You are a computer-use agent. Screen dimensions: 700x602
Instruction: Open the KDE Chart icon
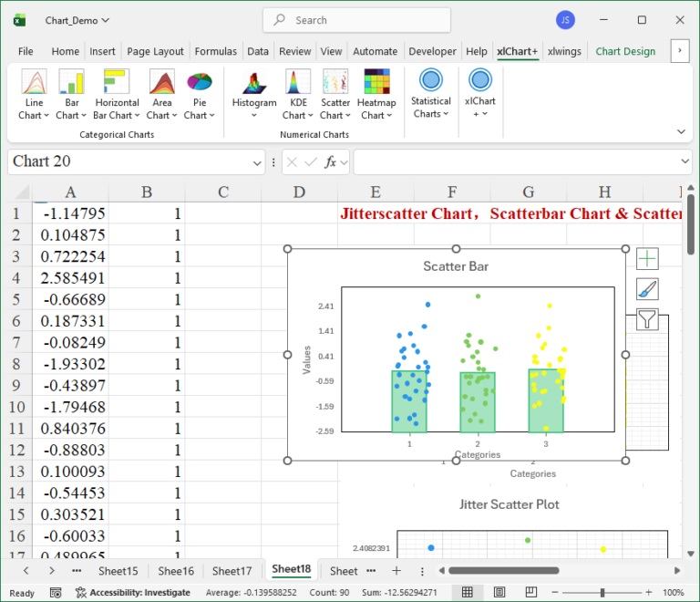[x=298, y=81]
